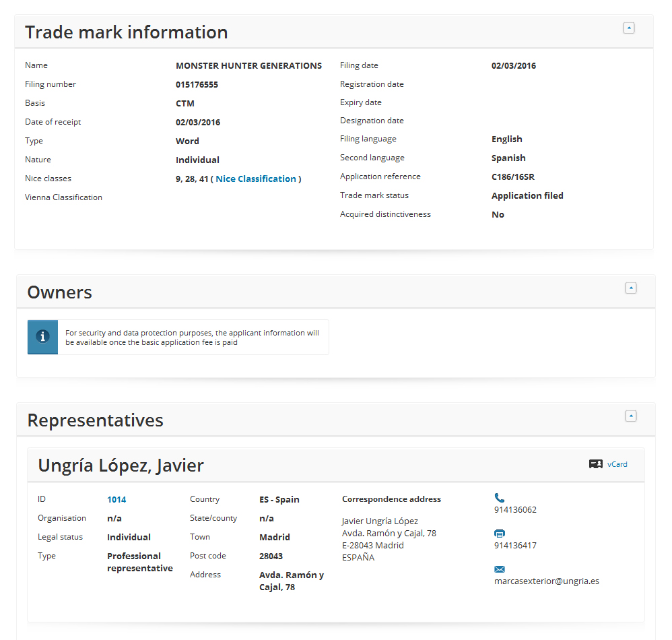
Task: Click the blue info icon in Owners
Action: point(42,337)
